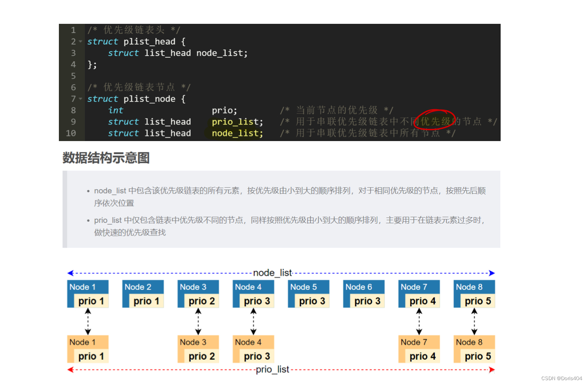588x384 pixels.
Task: Collapse the struct plist_node code fold arrow
Action: [x=80, y=99]
